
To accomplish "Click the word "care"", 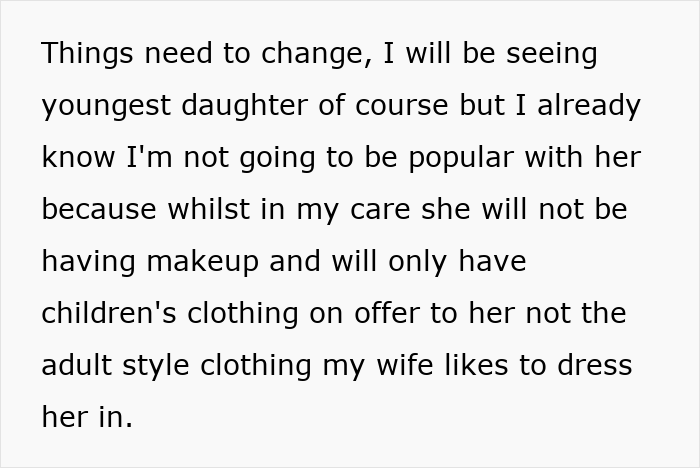I will coord(380,209).
